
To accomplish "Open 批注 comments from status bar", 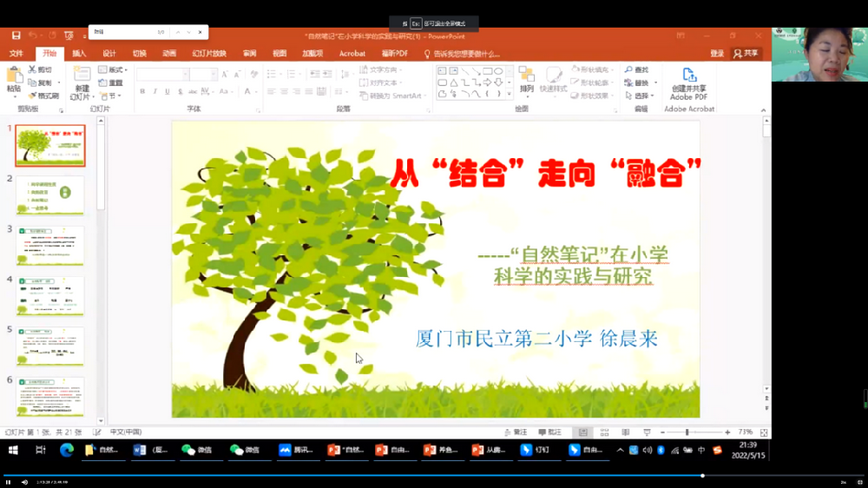I will point(549,432).
